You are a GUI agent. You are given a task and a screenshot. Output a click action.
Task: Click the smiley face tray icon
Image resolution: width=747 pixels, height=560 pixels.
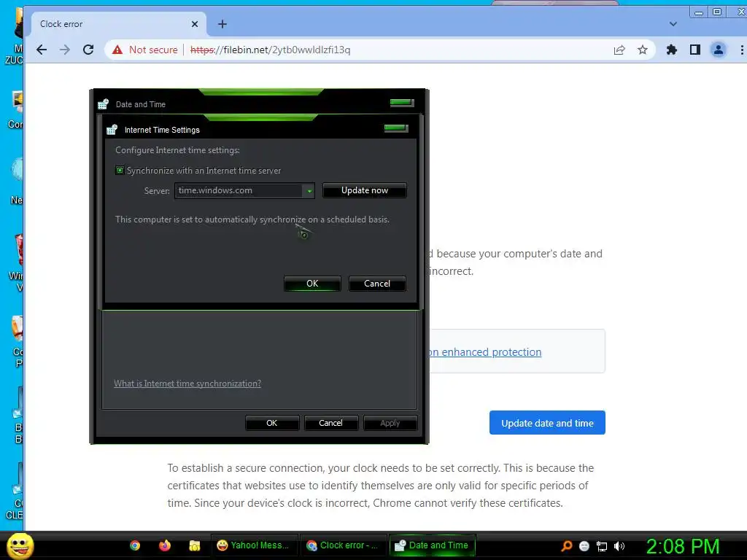584,546
